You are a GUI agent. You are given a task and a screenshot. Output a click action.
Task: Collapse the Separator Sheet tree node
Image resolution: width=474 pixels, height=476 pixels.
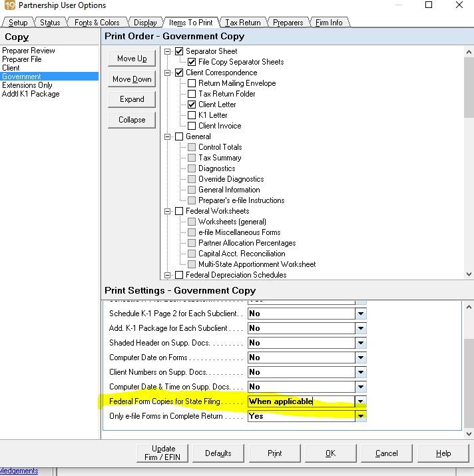(x=169, y=51)
